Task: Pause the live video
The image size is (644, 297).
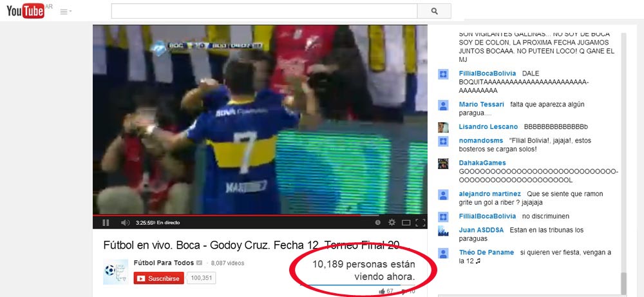Action: (x=106, y=223)
